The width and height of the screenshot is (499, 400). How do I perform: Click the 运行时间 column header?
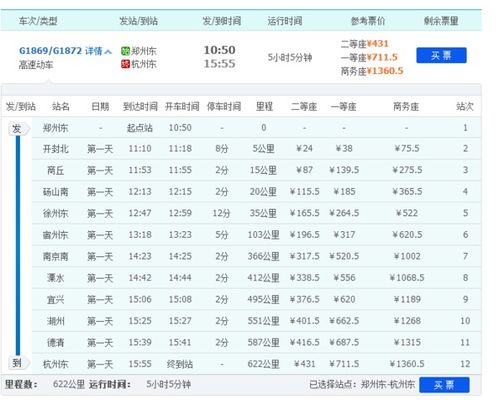tap(285, 21)
